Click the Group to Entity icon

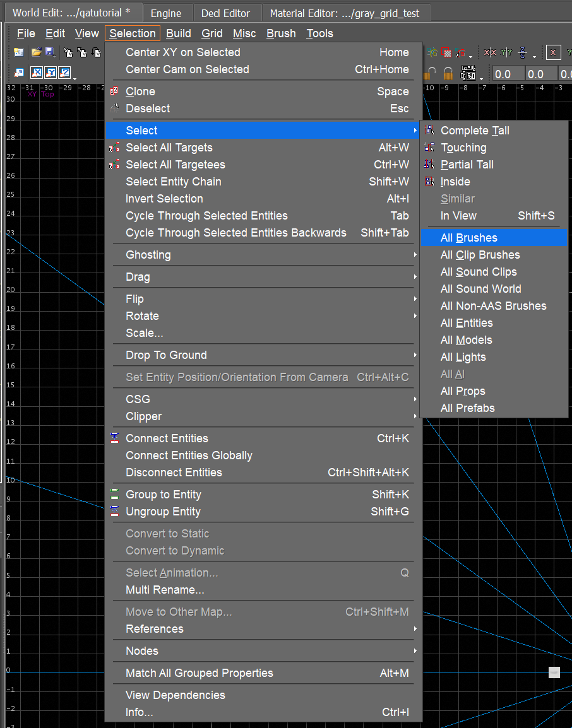pyautogui.click(x=114, y=495)
